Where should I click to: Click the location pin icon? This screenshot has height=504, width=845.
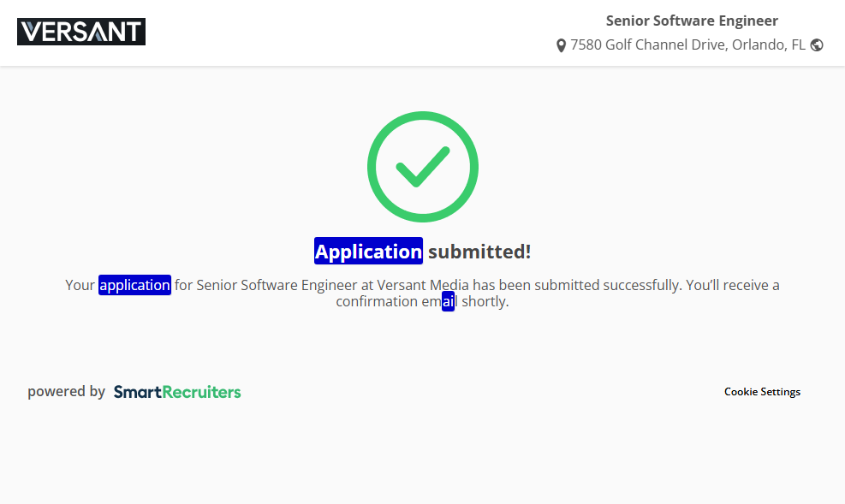click(x=561, y=45)
